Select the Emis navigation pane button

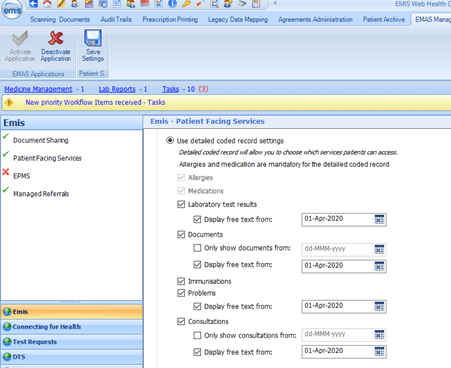(x=72, y=312)
